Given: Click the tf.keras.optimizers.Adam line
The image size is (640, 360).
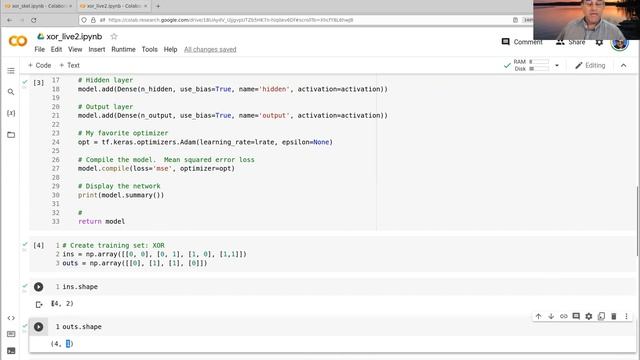Looking at the screenshot, I should (x=205, y=142).
